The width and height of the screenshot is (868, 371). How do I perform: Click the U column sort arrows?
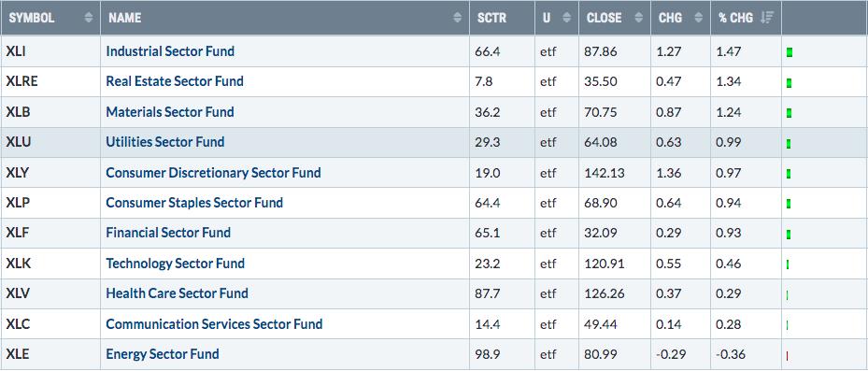tap(566, 18)
